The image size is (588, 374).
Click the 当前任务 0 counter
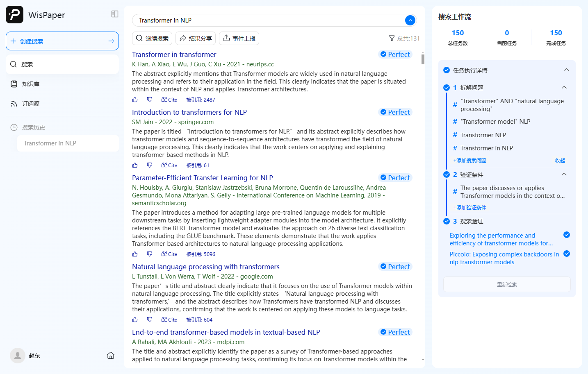pos(507,37)
